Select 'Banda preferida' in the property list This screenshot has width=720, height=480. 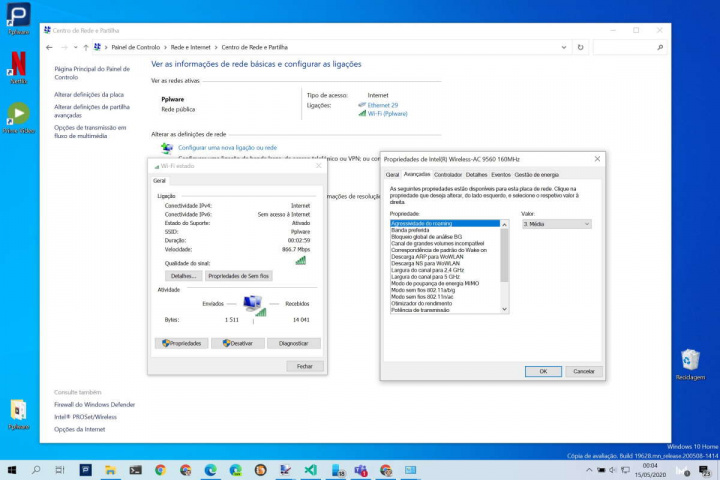pyautogui.click(x=411, y=230)
